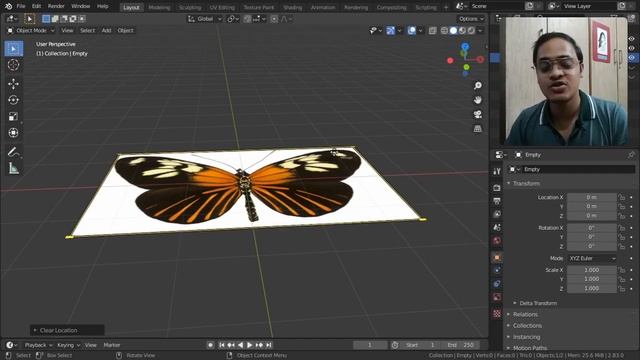Open the File menu
Screen dimensions: 640x360
pos(21,6)
